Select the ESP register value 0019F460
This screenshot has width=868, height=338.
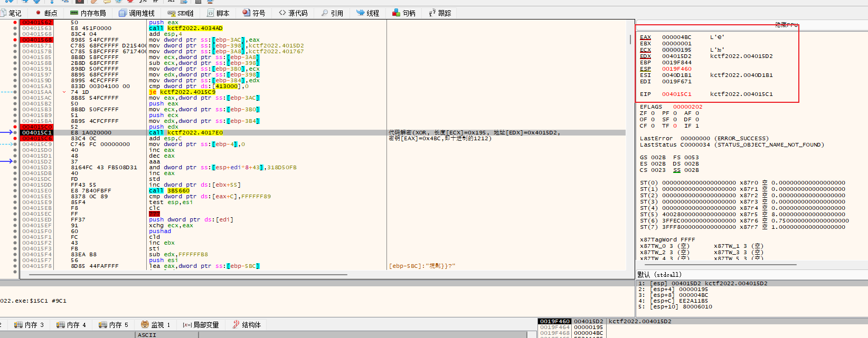(x=676, y=69)
